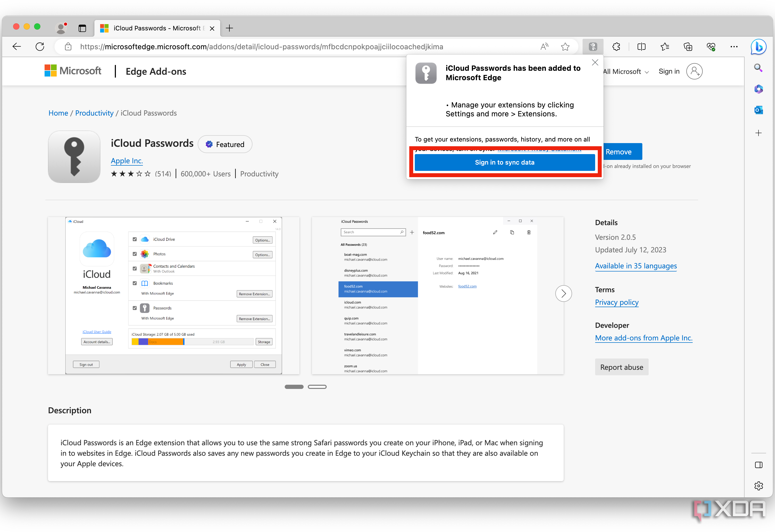Screen dimensions: 775x532
Task: Open iCloud settings screenshot thumbnail
Action: pyautogui.click(x=173, y=295)
